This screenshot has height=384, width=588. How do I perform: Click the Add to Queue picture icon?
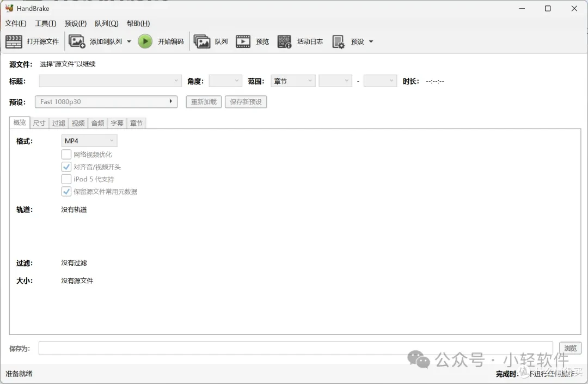click(77, 41)
